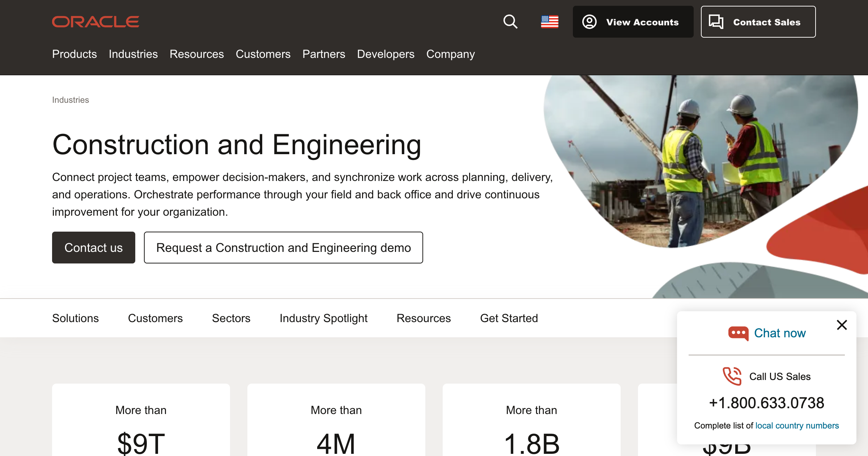
Task: Select the US flag country icon
Action: [549, 22]
